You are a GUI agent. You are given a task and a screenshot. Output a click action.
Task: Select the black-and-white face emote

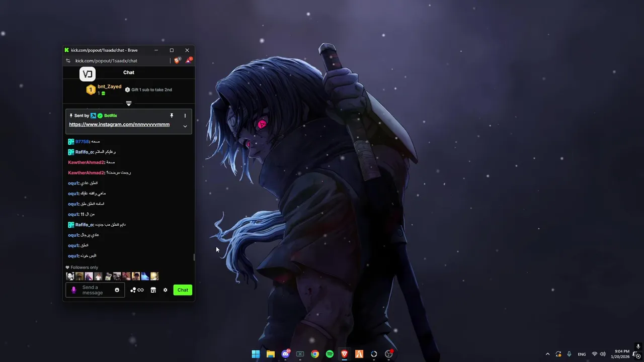point(70,276)
